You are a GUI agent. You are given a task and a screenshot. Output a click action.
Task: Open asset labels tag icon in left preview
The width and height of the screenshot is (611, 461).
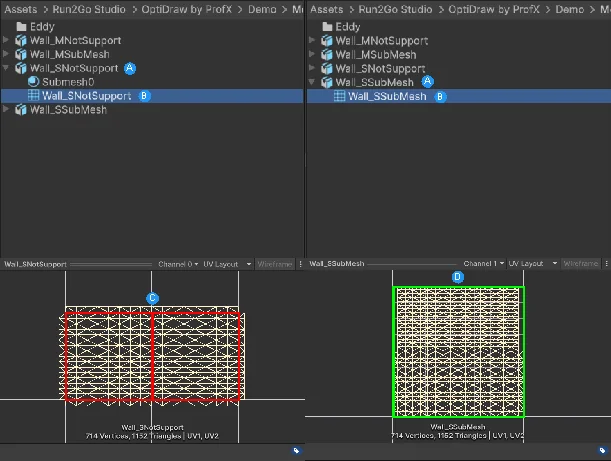(296, 450)
